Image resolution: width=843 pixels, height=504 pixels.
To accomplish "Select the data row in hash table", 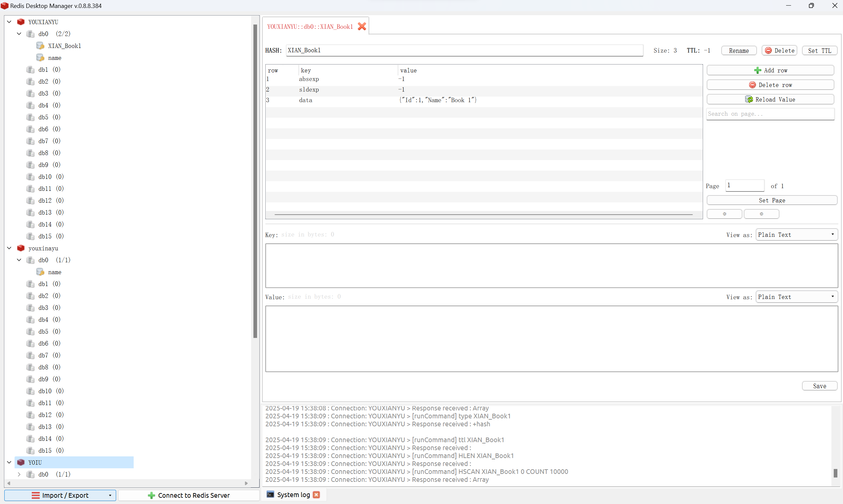I will click(x=483, y=100).
